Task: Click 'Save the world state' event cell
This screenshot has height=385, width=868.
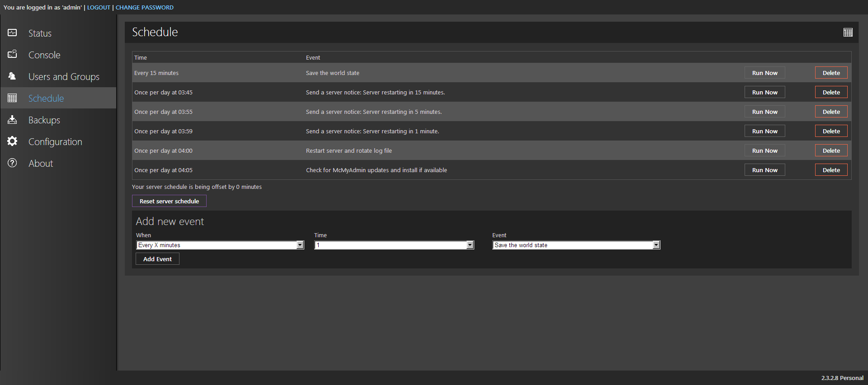Action: click(333, 73)
